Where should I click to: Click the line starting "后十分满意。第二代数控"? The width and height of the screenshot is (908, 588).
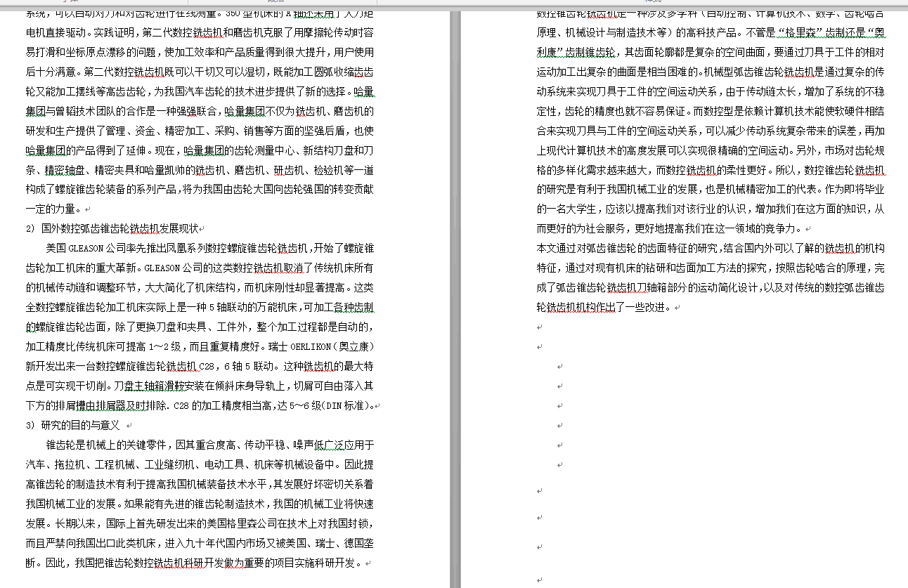tap(200, 72)
